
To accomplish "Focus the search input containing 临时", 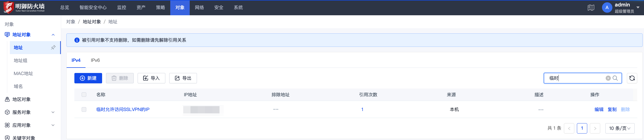I will tap(577, 78).
